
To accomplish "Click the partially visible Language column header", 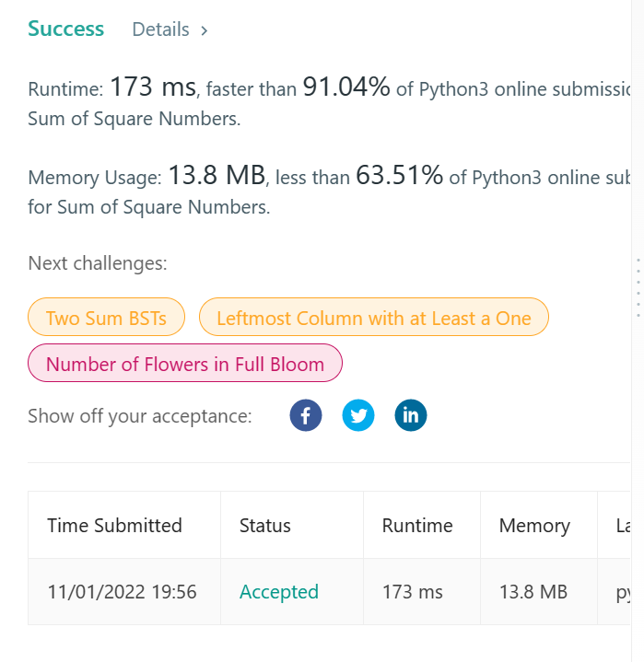I will click(x=623, y=526).
